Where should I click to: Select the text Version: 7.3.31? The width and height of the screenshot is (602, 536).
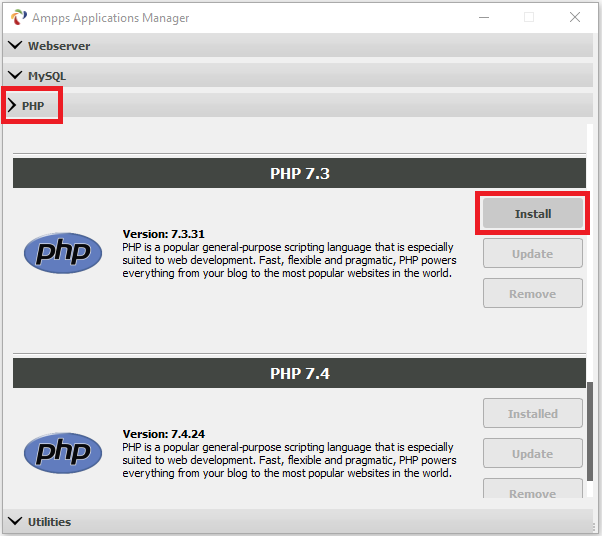(164, 234)
